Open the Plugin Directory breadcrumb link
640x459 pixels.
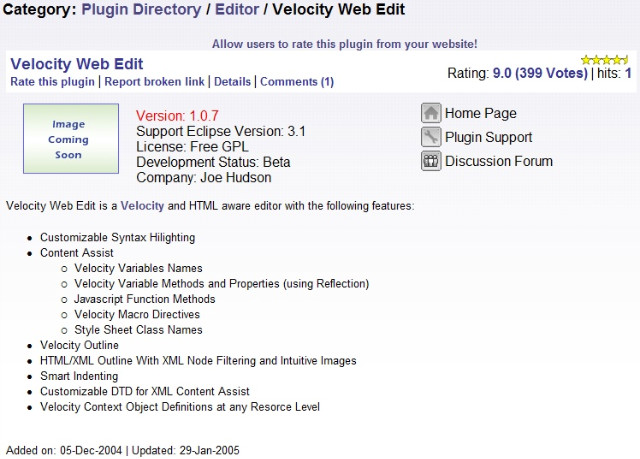(141, 9)
